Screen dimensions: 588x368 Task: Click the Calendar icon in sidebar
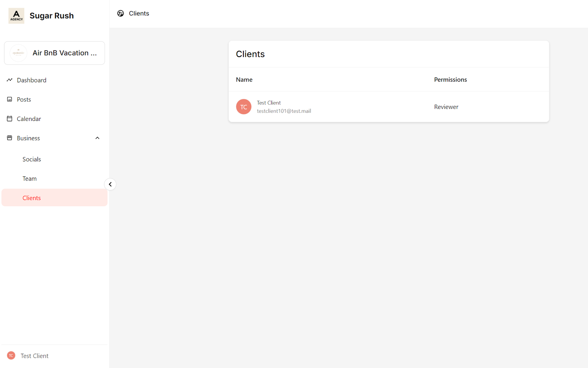click(x=10, y=119)
